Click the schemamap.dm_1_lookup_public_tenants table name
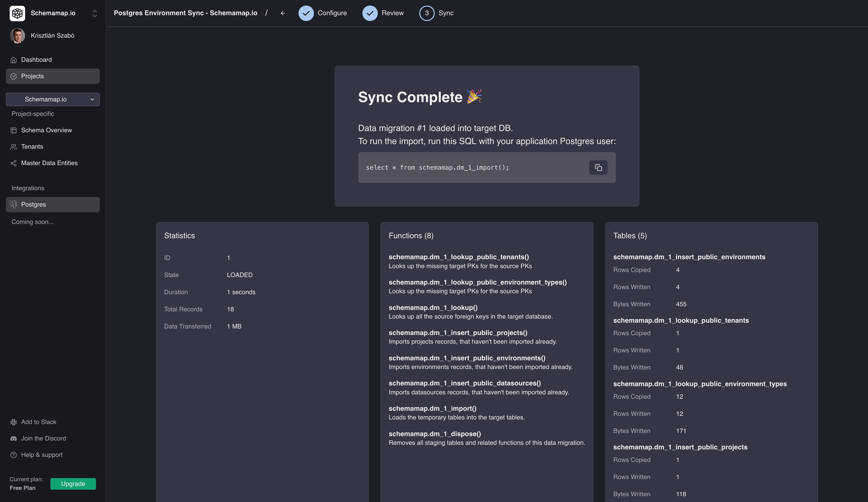This screenshot has height=502, width=868. point(681,320)
